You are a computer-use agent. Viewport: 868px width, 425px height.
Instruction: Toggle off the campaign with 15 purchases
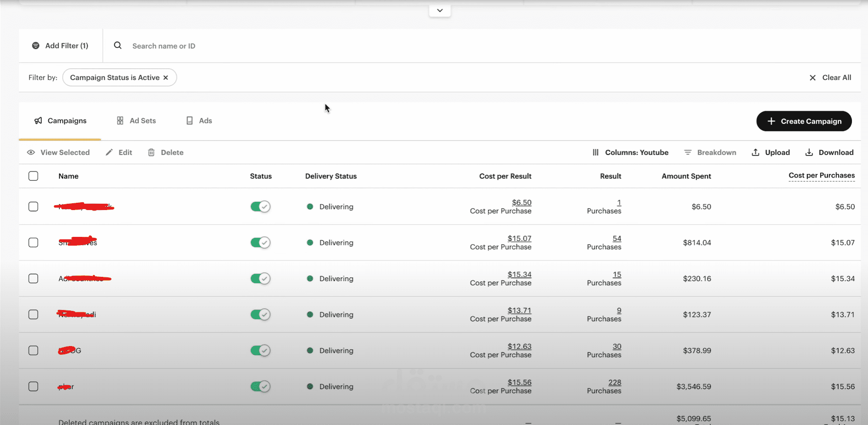pyautogui.click(x=261, y=279)
